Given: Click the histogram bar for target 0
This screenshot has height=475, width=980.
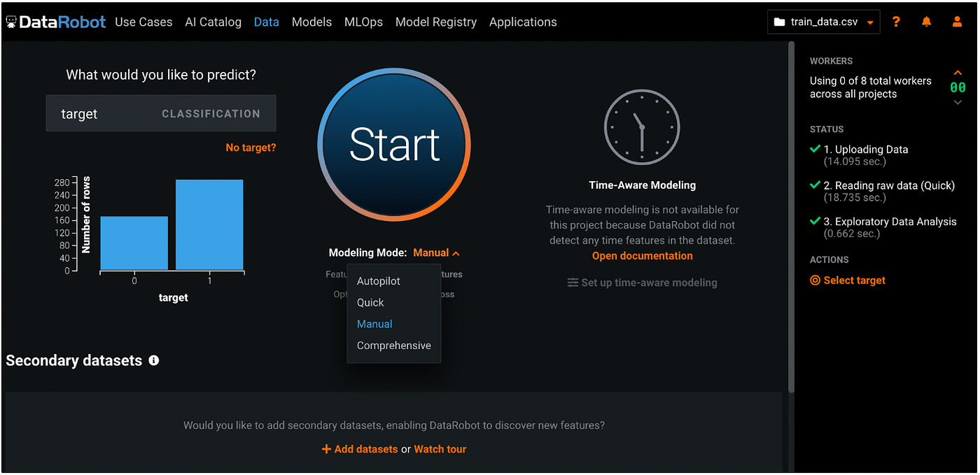Looking at the screenshot, I should (134, 243).
